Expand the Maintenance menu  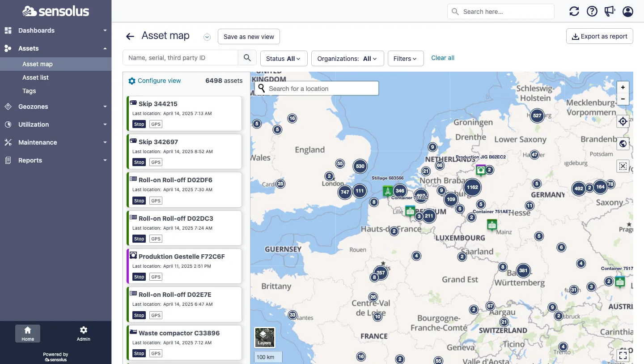point(55,142)
